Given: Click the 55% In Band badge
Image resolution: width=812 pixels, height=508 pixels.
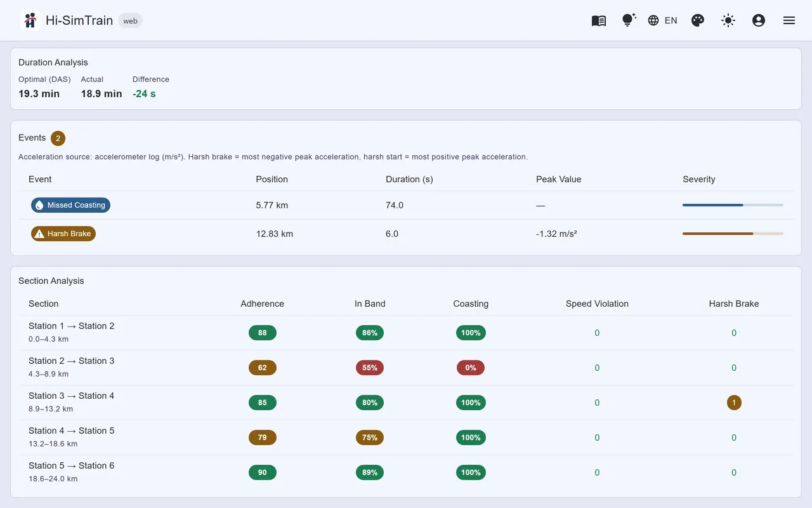Looking at the screenshot, I should tap(370, 368).
